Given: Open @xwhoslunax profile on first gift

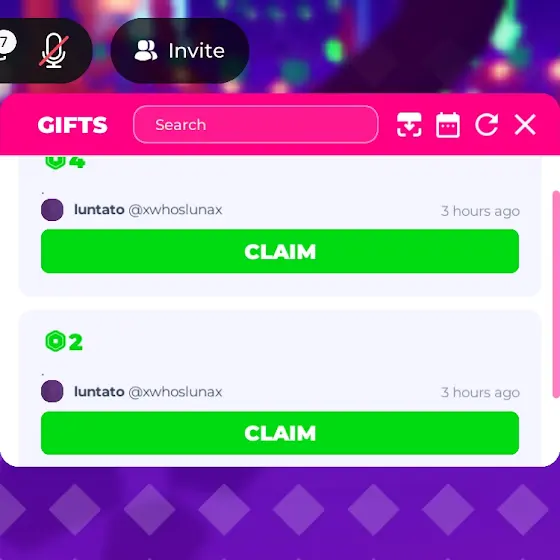Looking at the screenshot, I should 175,210.
